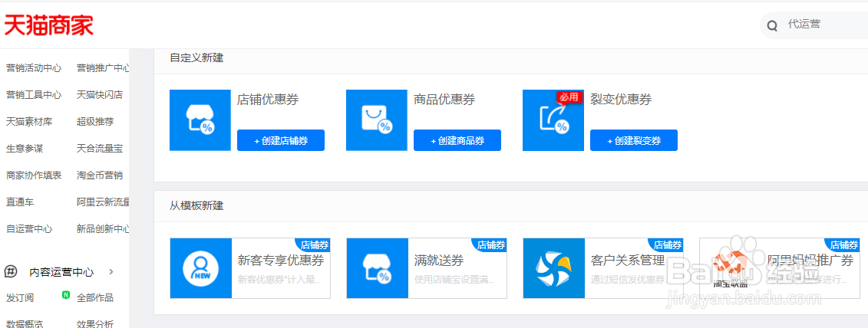Click the 必用 red badge
This screenshot has height=328, width=868.
tap(569, 97)
